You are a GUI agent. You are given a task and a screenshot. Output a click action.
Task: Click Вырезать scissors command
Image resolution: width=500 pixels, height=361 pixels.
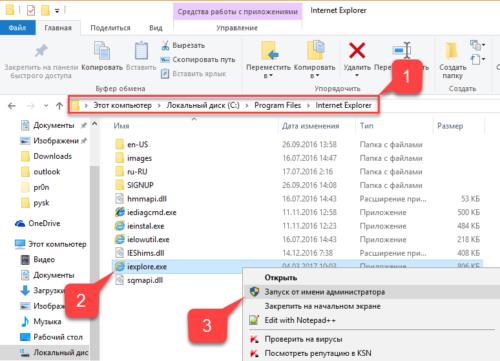(x=183, y=46)
